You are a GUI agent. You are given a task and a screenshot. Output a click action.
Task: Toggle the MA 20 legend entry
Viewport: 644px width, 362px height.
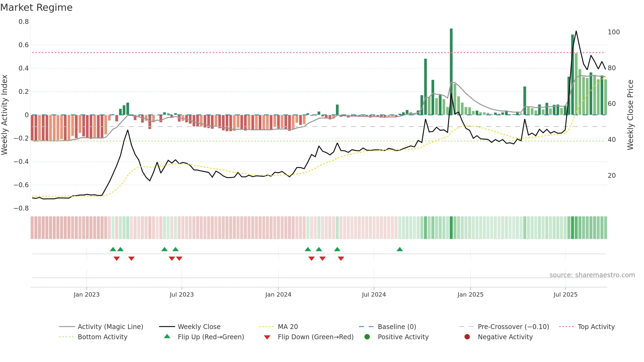(x=278, y=327)
